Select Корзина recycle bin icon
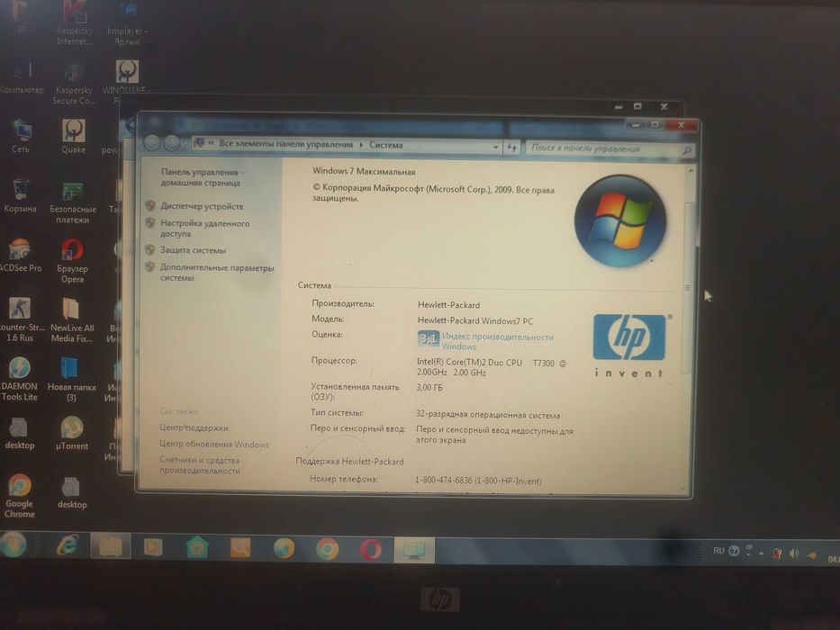 point(21,196)
